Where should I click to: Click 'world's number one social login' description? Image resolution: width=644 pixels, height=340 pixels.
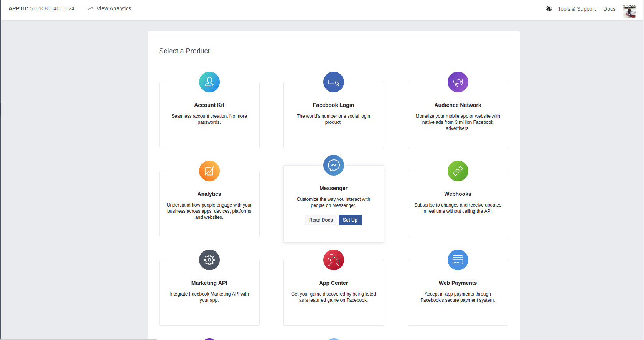(x=333, y=119)
